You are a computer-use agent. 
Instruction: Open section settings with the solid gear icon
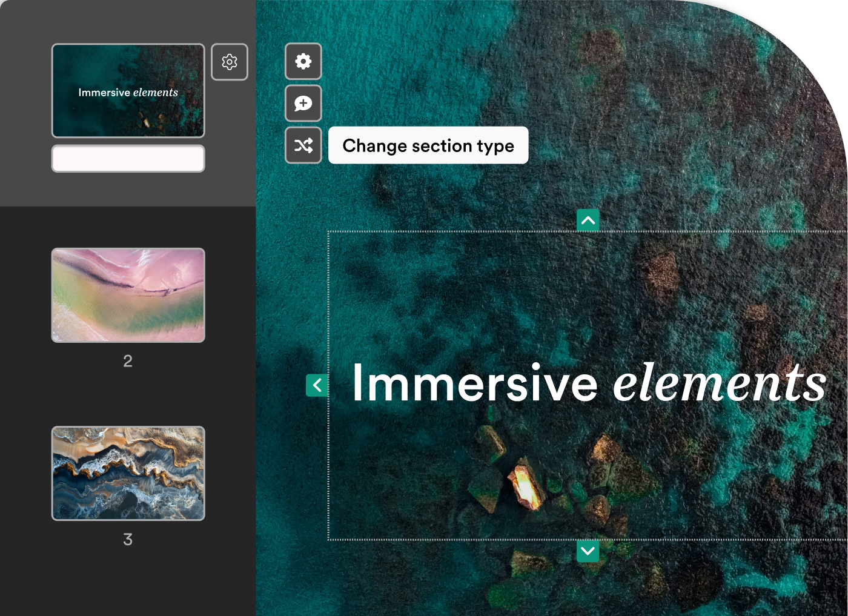(303, 61)
